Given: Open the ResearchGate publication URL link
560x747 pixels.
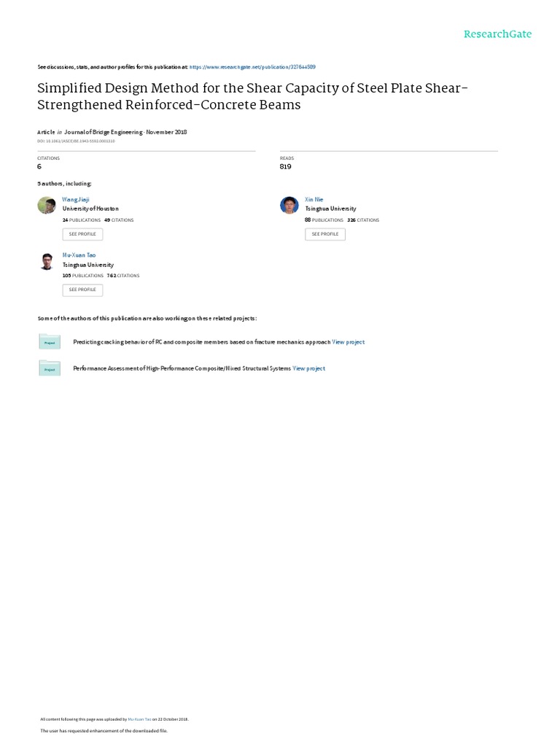Looking at the screenshot, I should click(252, 66).
